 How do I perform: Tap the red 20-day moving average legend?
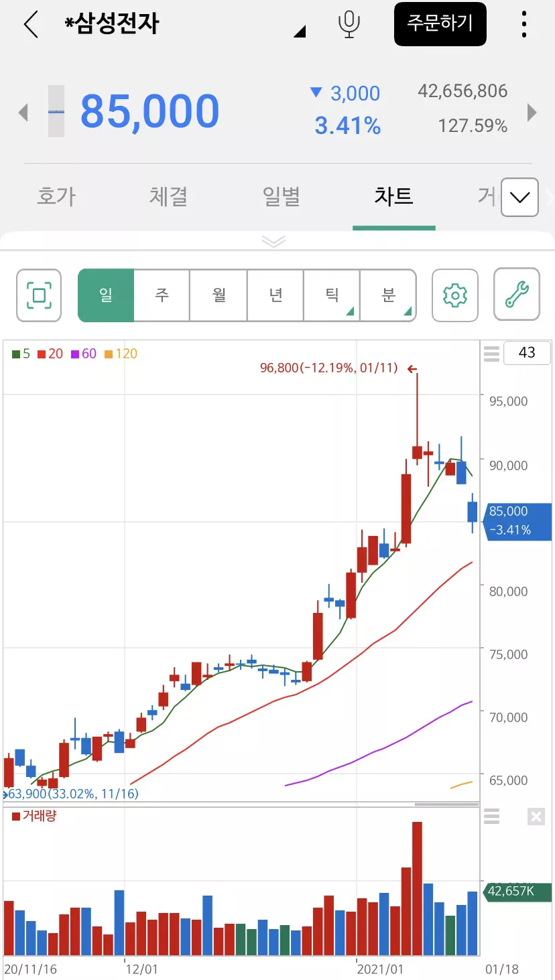coord(50,354)
